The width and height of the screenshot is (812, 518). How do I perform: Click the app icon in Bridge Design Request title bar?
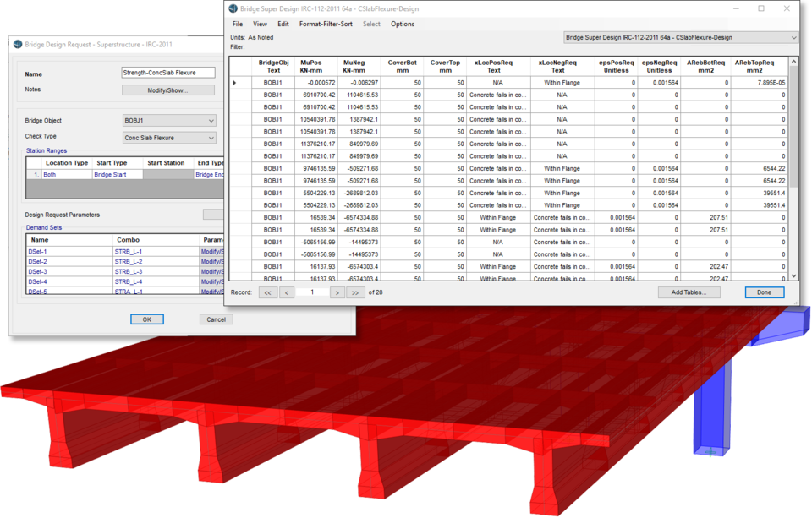pos(18,43)
